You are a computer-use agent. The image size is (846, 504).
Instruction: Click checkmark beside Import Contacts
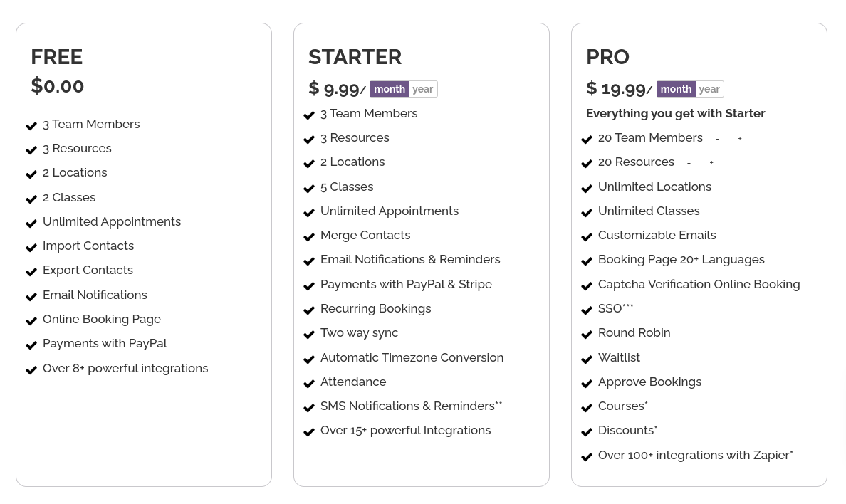click(31, 247)
